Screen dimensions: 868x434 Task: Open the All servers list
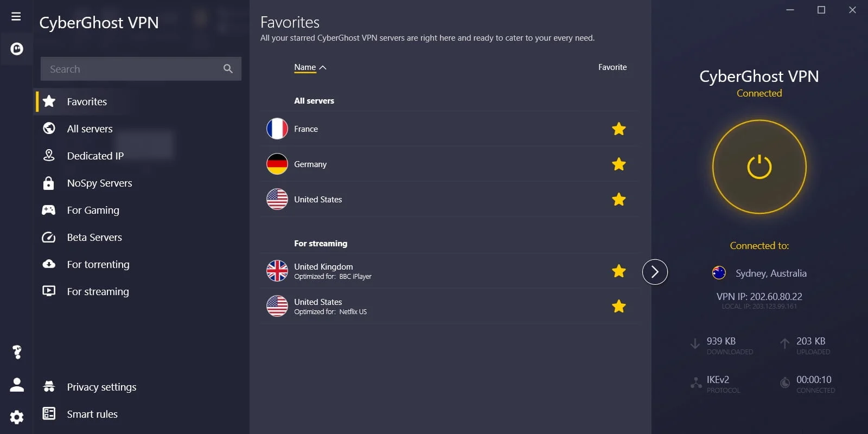pos(90,129)
